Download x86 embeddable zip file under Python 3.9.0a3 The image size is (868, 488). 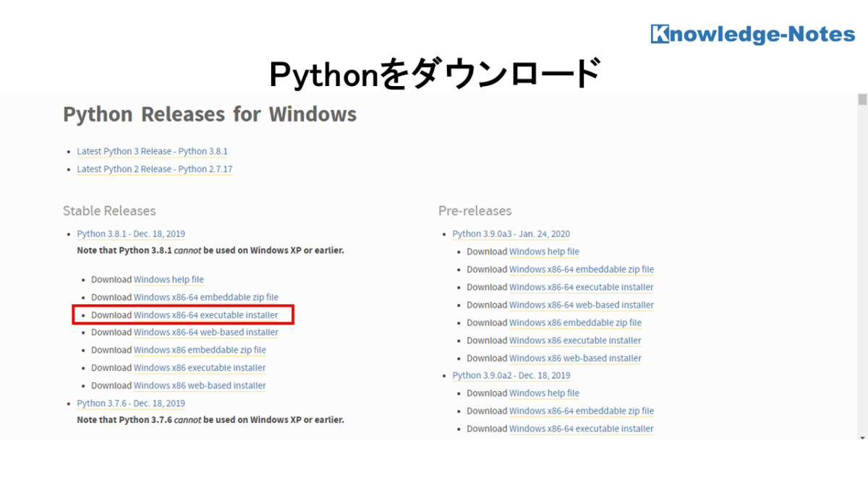[x=575, y=322]
